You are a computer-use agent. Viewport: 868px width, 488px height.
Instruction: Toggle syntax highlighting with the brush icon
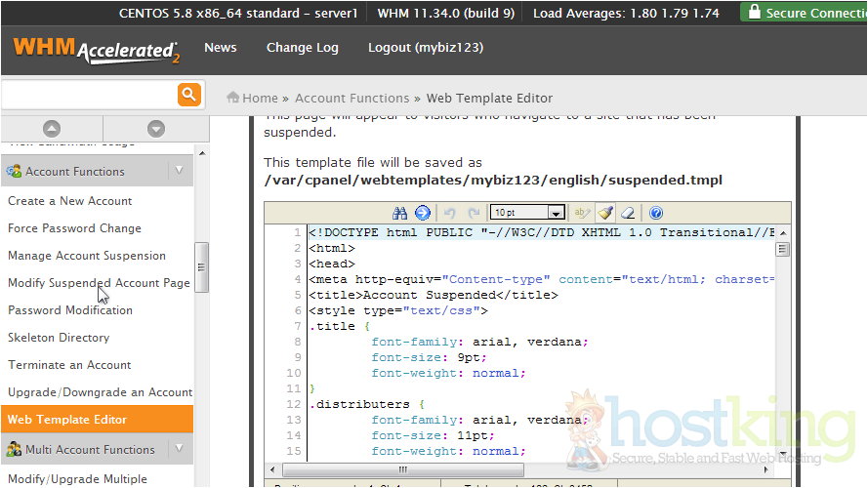pos(605,213)
